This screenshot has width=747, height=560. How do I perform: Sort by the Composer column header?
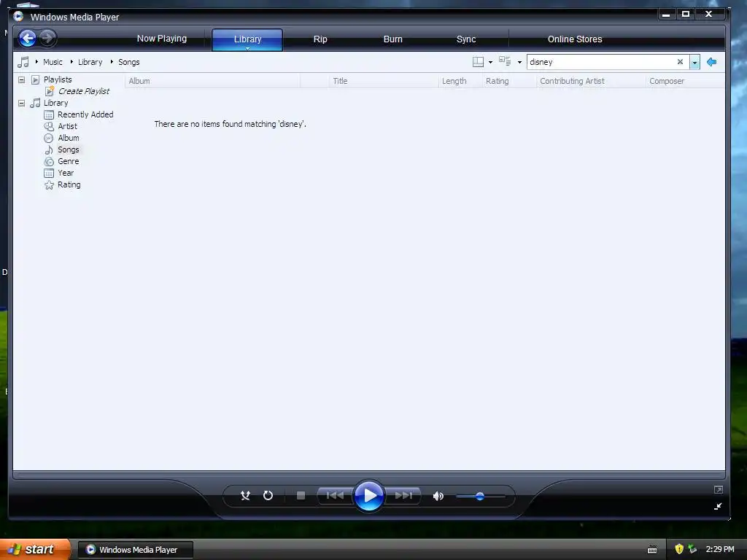tap(685, 81)
